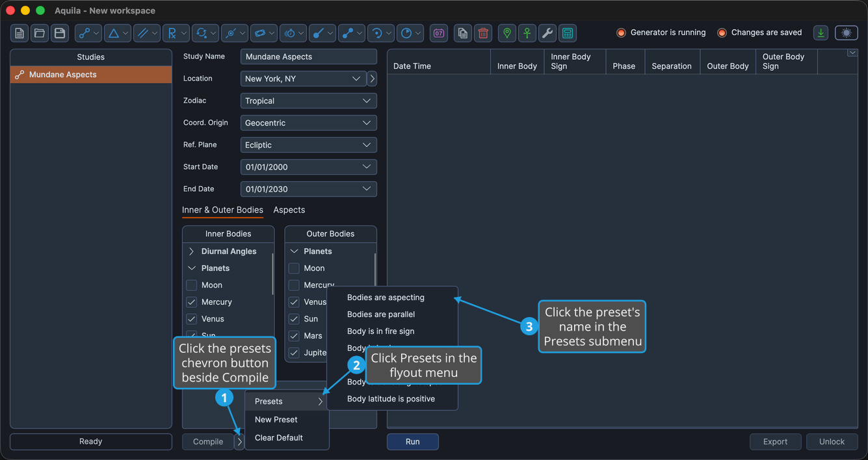Screen dimensions: 868x460
Task: Open the Zodiac dropdown set to Tropical
Action: pyautogui.click(x=308, y=101)
